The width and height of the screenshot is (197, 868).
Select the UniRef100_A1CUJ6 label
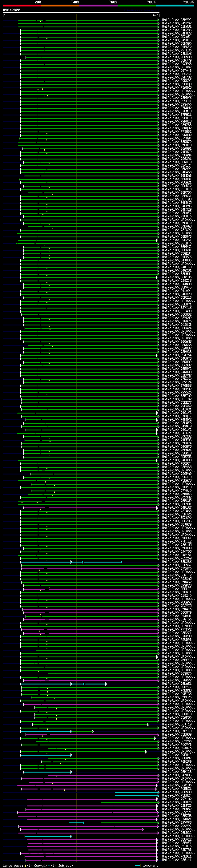[176, 216]
